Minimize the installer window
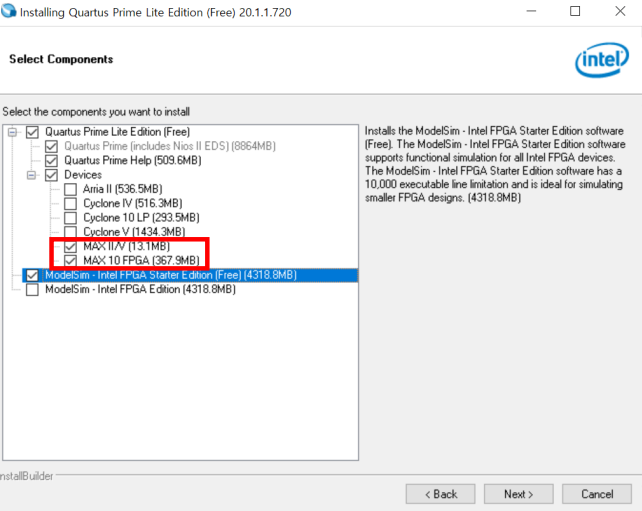 [531, 11]
